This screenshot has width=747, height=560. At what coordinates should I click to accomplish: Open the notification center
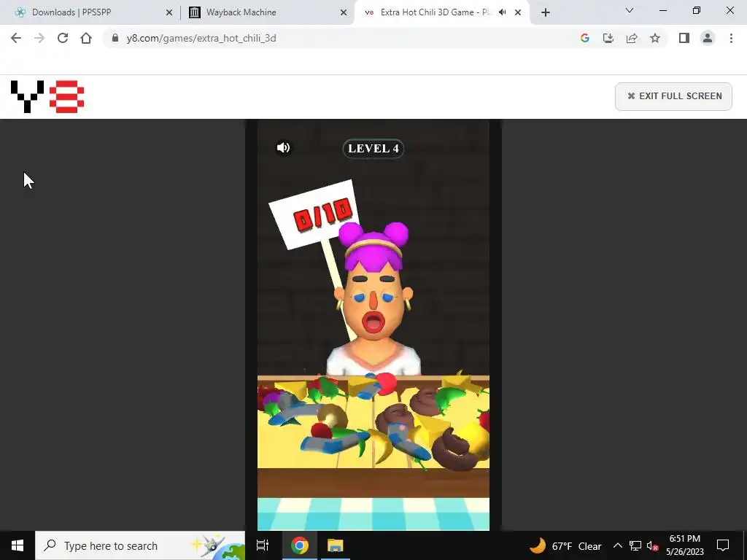(x=723, y=545)
